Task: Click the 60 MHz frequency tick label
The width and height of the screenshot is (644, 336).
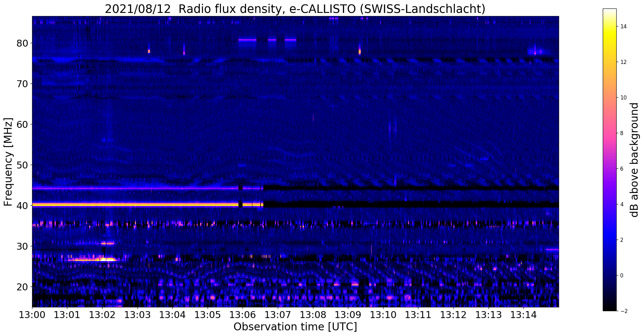Action: [x=22, y=124]
